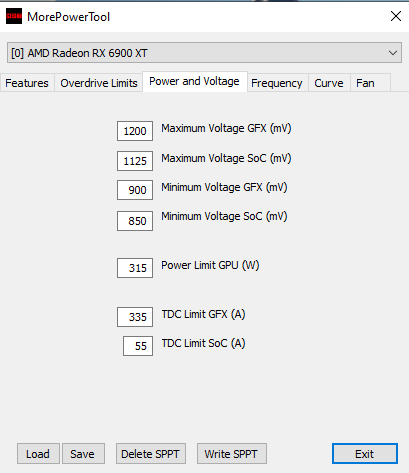
Task: Click the TDC Limit GFX amperage field
Action: 135,317
